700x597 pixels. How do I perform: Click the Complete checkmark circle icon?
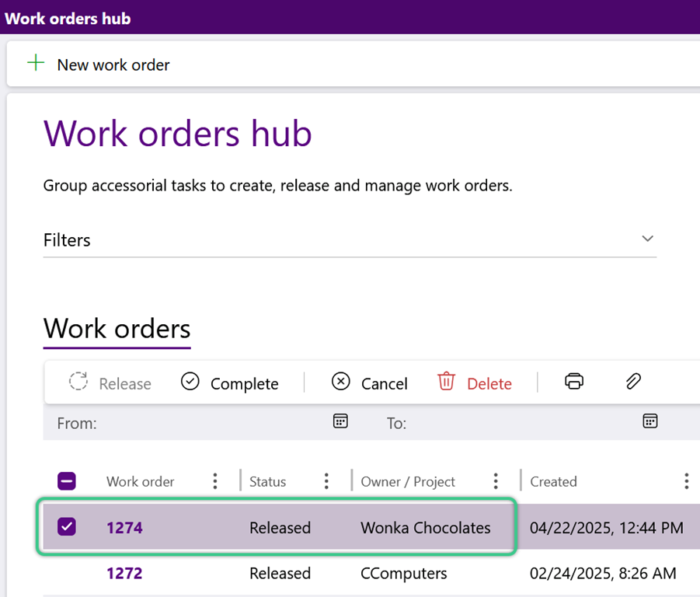tap(190, 382)
